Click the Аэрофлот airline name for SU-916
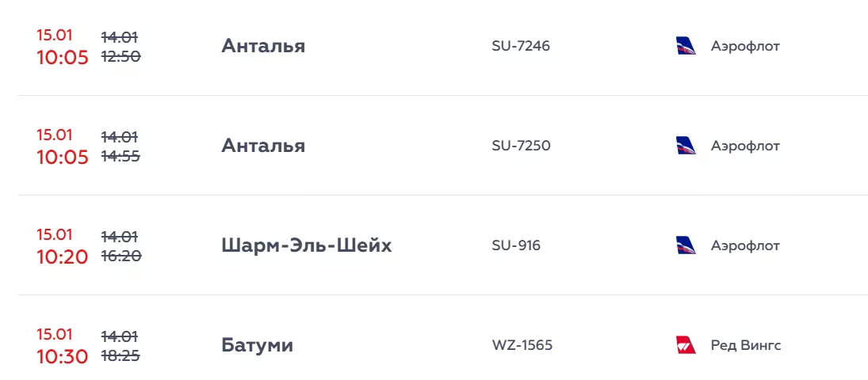 [x=745, y=245]
